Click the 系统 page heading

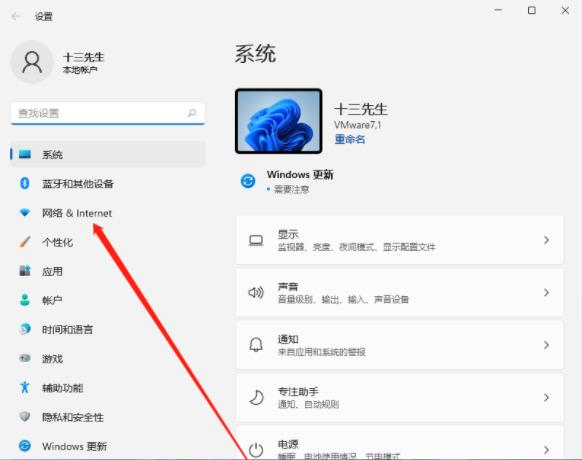pyautogui.click(x=255, y=54)
